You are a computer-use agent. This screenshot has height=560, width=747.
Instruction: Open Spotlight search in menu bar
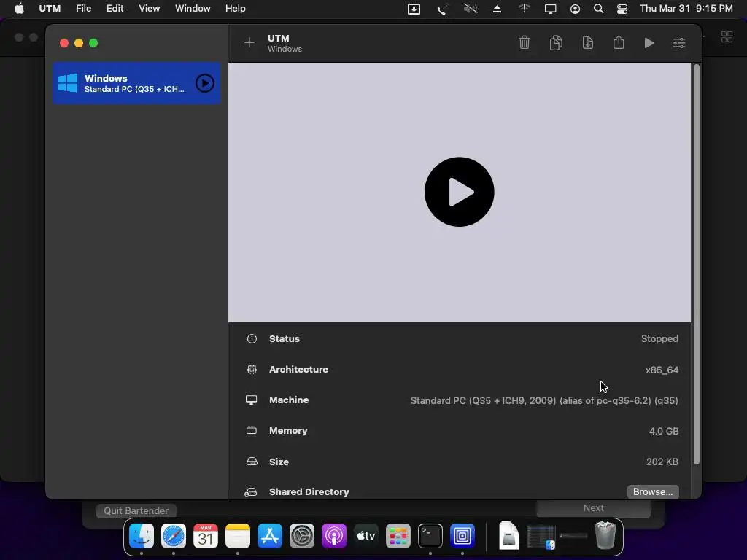pyautogui.click(x=598, y=9)
